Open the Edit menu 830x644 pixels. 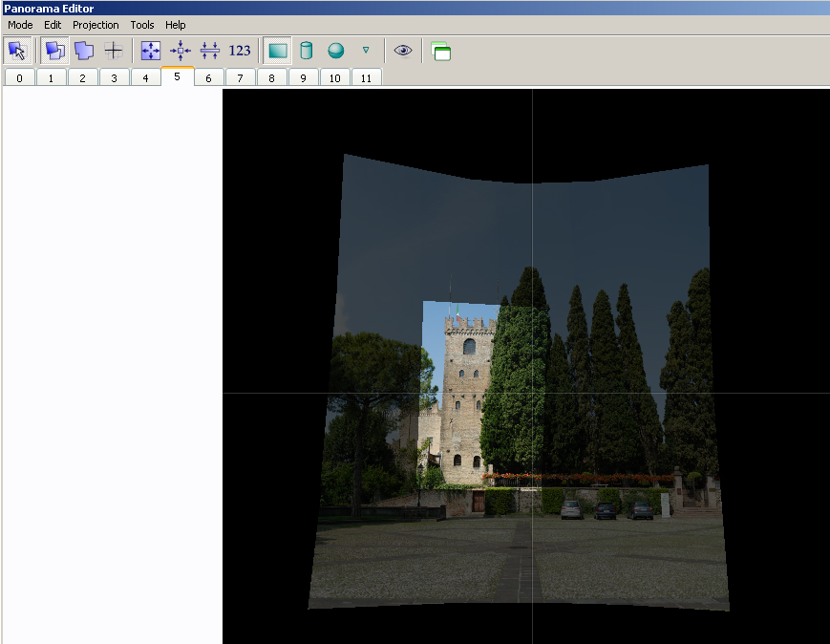(x=53, y=25)
